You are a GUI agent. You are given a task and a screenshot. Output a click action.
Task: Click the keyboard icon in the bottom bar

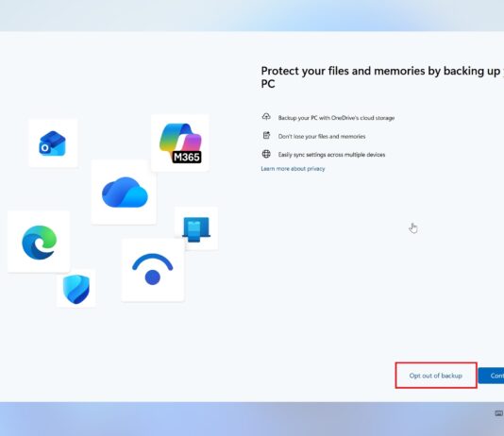499,413
